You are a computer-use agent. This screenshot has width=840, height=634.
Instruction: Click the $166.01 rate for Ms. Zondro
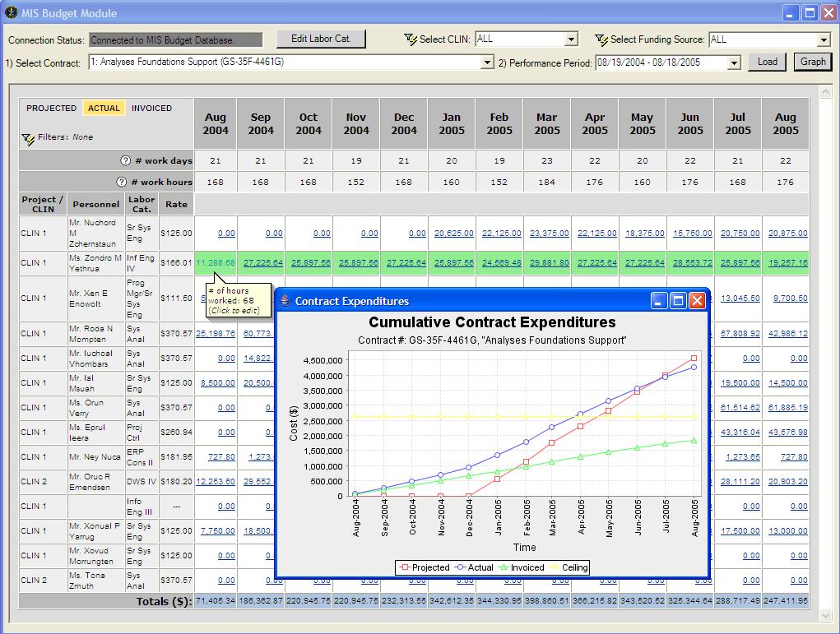pos(176,263)
